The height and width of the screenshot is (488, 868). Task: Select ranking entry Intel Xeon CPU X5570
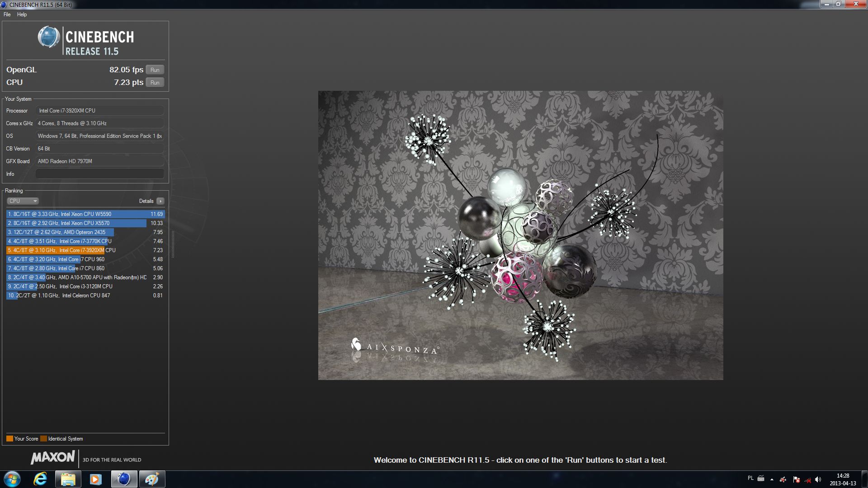tap(85, 223)
